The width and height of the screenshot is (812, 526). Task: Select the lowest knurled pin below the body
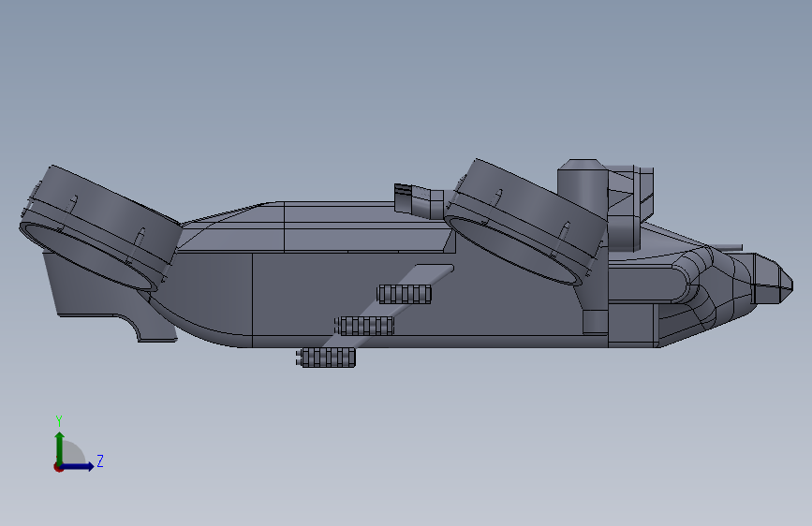[326, 358]
